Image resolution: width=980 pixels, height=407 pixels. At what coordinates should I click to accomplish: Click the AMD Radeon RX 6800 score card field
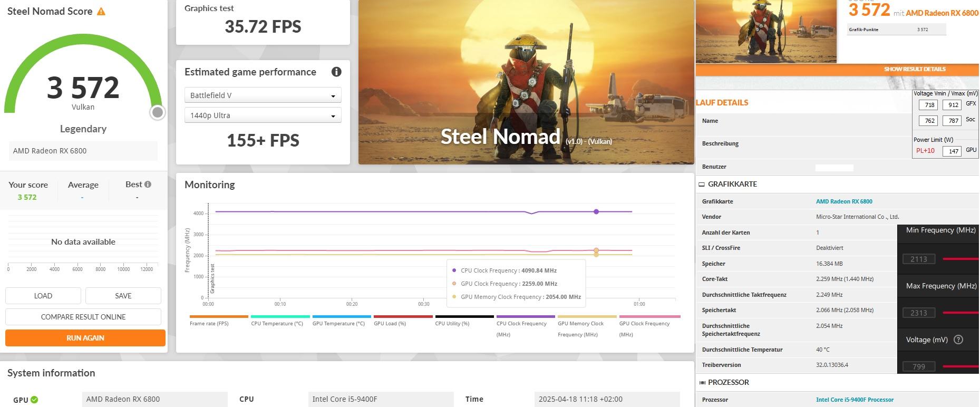(x=83, y=151)
